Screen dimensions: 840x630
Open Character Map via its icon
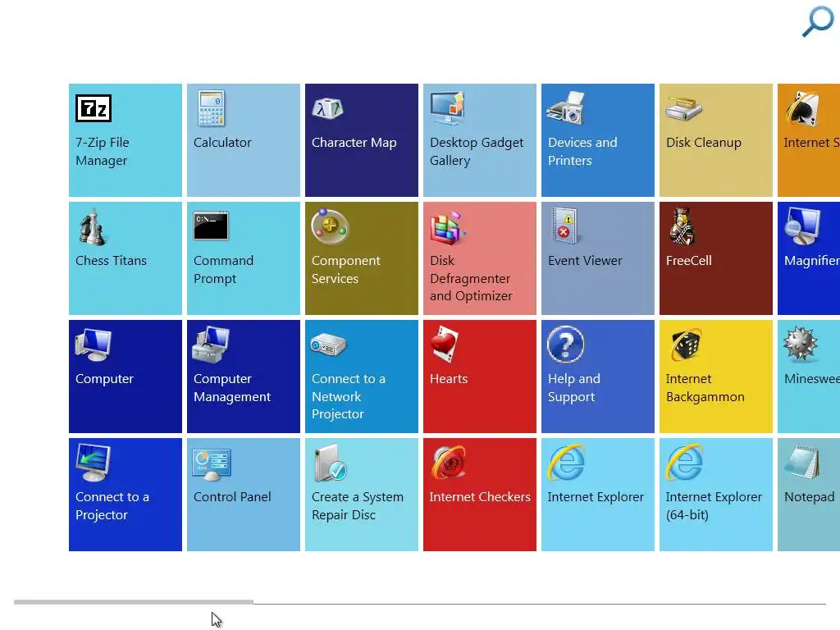pyautogui.click(x=327, y=109)
